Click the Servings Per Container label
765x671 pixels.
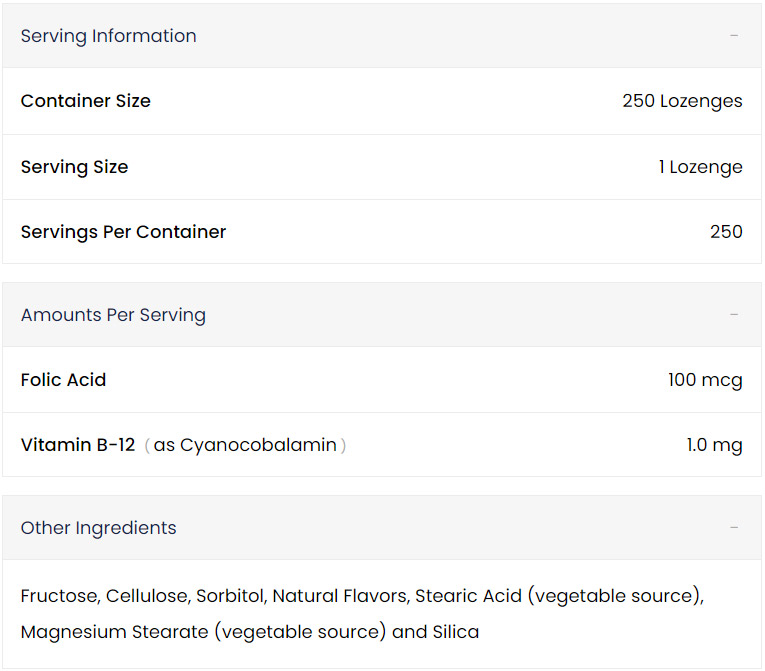[x=123, y=232]
